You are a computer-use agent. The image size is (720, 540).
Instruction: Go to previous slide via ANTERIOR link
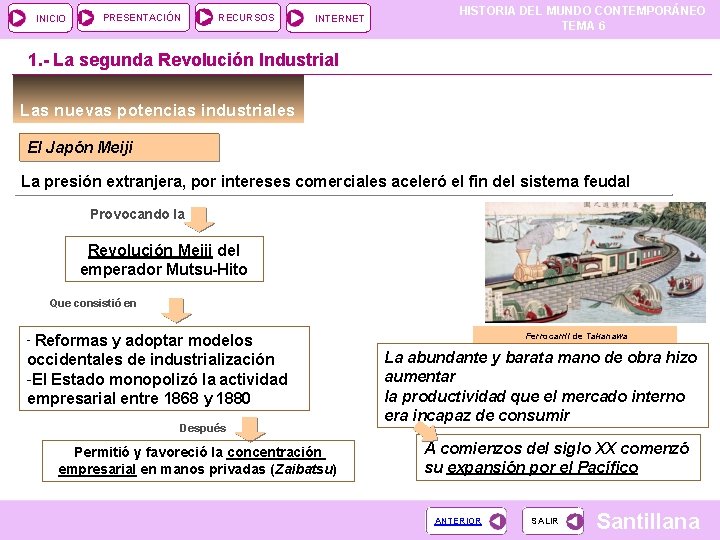pos(458,521)
